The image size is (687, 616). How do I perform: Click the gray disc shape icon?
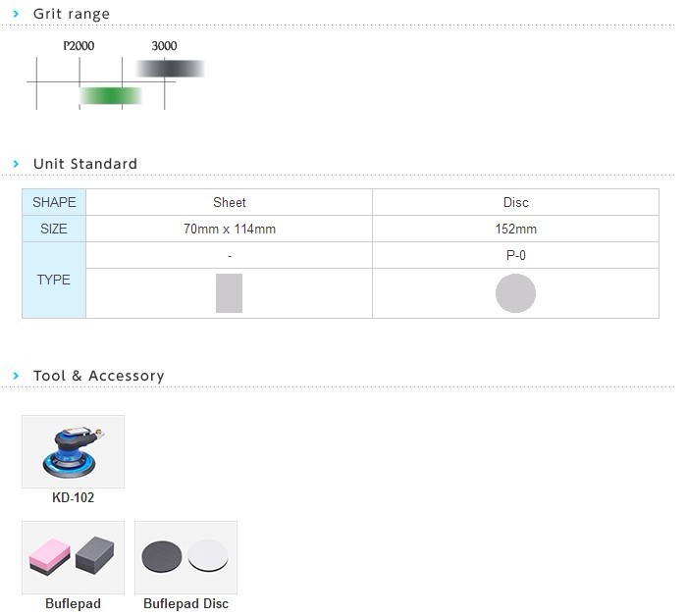pos(515,293)
